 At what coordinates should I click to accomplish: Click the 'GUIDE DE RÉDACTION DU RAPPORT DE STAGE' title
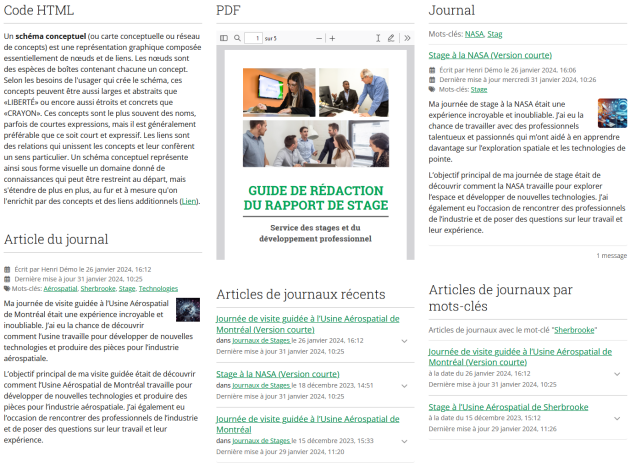pyautogui.click(x=316, y=198)
